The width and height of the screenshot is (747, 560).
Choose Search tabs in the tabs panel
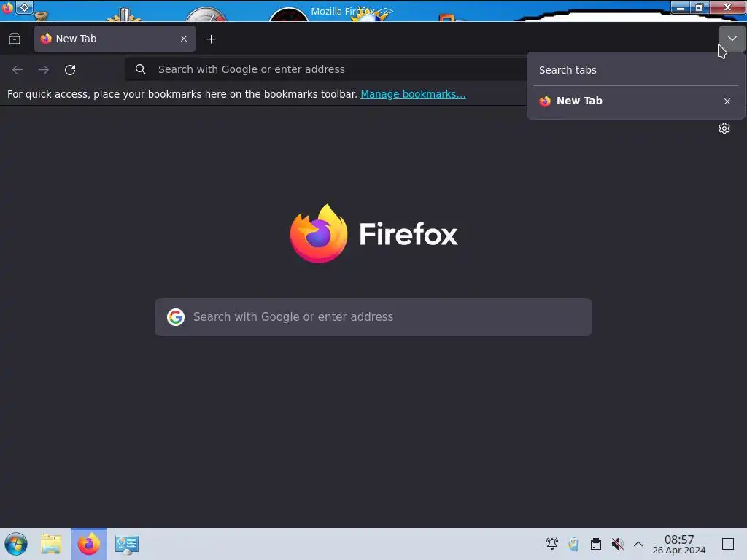635,70
